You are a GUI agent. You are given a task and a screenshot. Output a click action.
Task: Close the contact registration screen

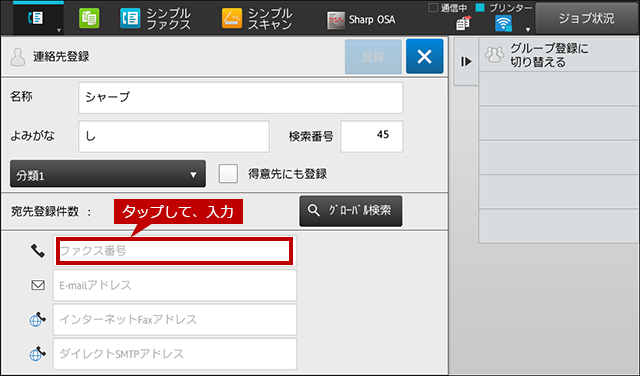[x=424, y=56]
